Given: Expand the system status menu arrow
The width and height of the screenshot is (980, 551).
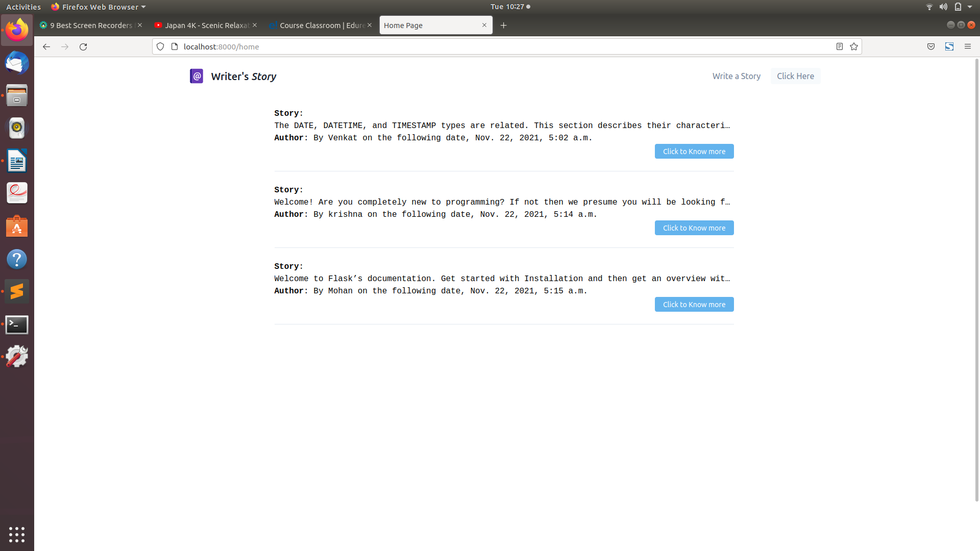Looking at the screenshot, I should [970, 7].
